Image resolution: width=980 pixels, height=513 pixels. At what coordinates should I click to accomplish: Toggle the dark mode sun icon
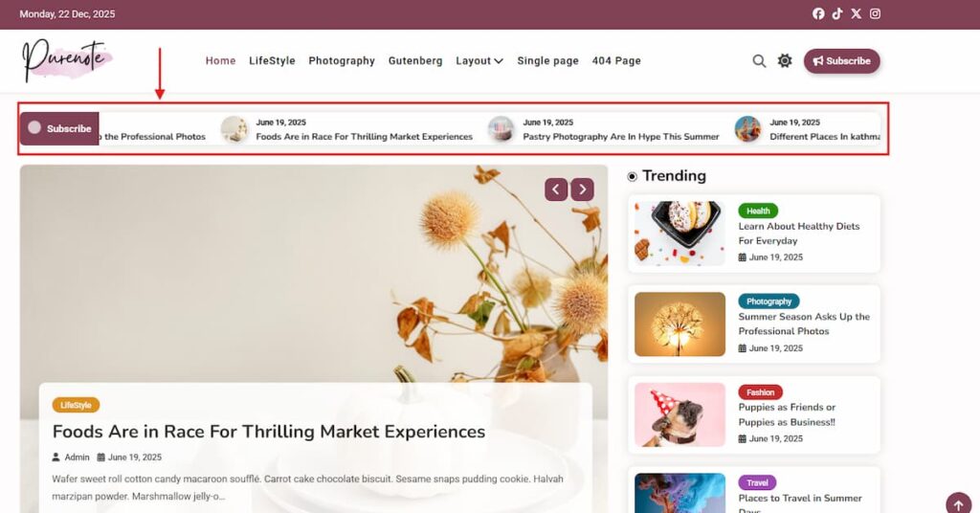click(x=785, y=60)
